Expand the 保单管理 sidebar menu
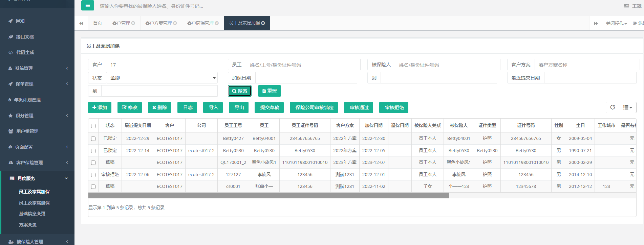The height and width of the screenshot is (245, 644). tap(37, 84)
